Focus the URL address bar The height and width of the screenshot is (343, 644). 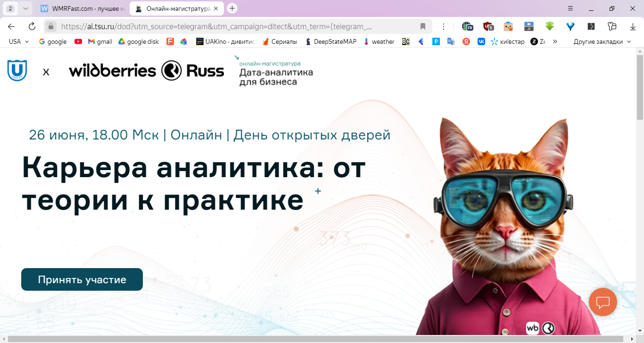238,26
